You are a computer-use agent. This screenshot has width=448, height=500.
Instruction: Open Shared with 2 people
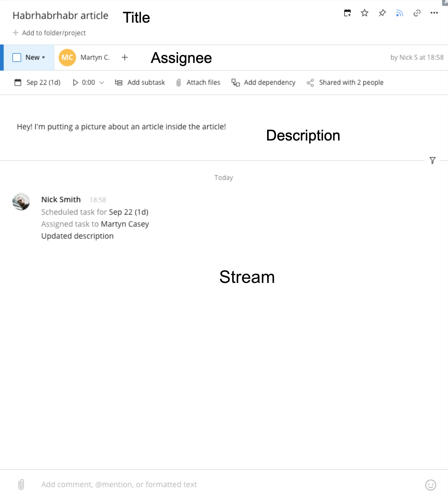pos(345,83)
